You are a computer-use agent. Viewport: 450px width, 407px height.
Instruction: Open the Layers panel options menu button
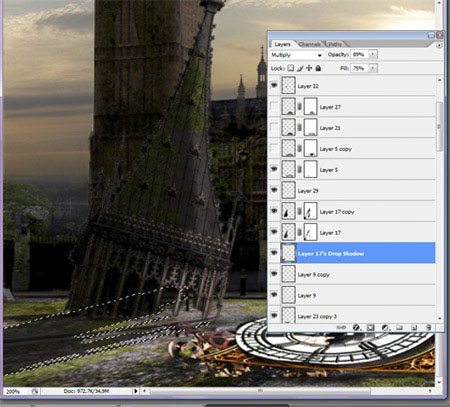[x=439, y=45]
